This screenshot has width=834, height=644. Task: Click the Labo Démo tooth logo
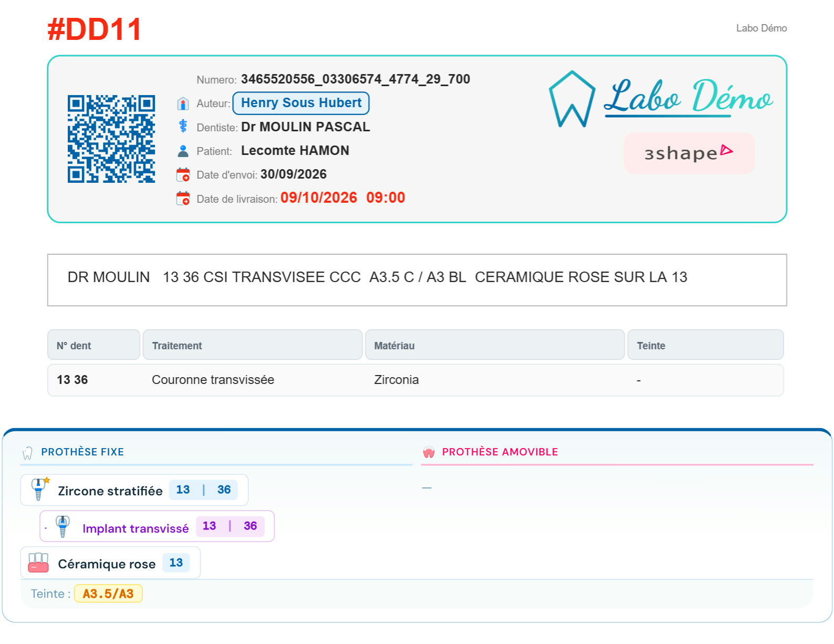pyautogui.click(x=572, y=99)
